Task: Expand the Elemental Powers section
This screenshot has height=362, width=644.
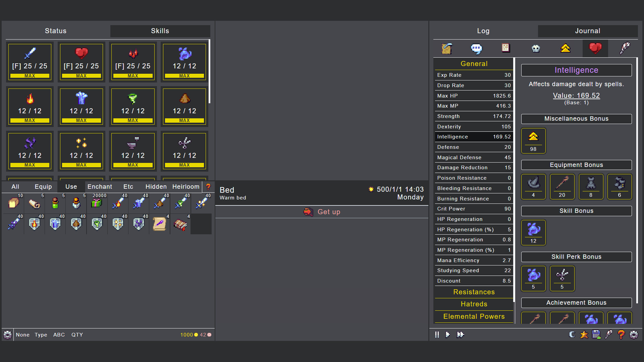Action: coord(474,316)
